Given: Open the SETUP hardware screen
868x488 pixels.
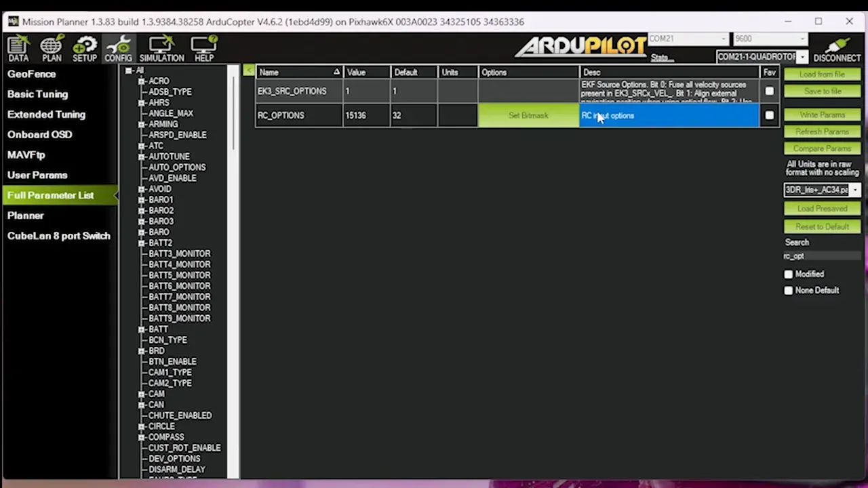Looking at the screenshot, I should click(x=85, y=48).
